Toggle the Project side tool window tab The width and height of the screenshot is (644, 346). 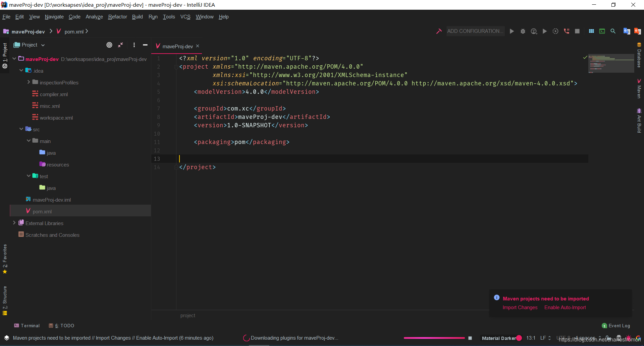tap(5, 55)
